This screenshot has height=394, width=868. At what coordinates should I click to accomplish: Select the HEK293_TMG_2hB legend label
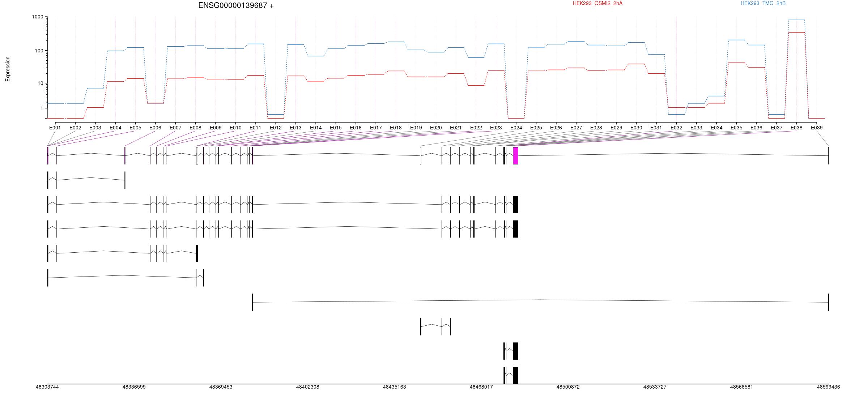(x=763, y=3)
